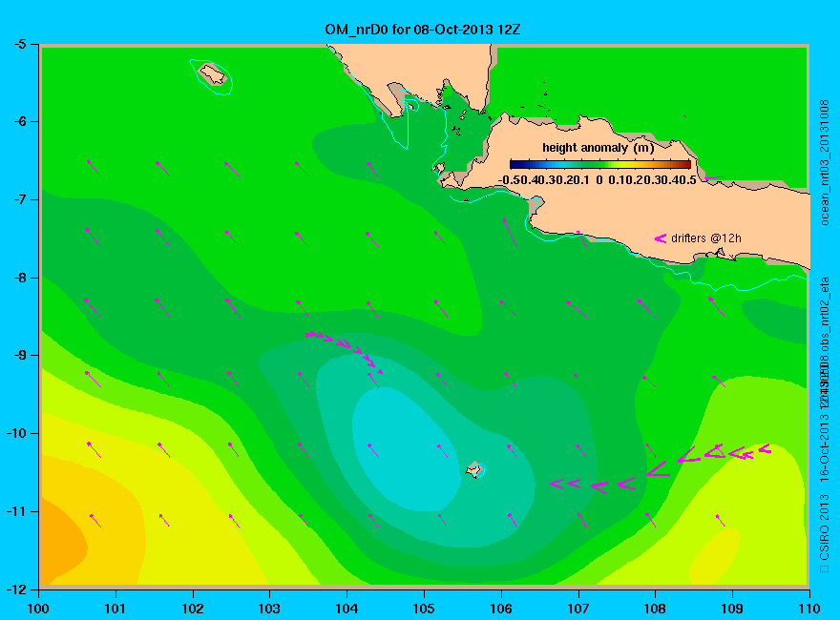This screenshot has width=840, height=620.
Task: Click latitude tick label -7
Action: click(19, 199)
